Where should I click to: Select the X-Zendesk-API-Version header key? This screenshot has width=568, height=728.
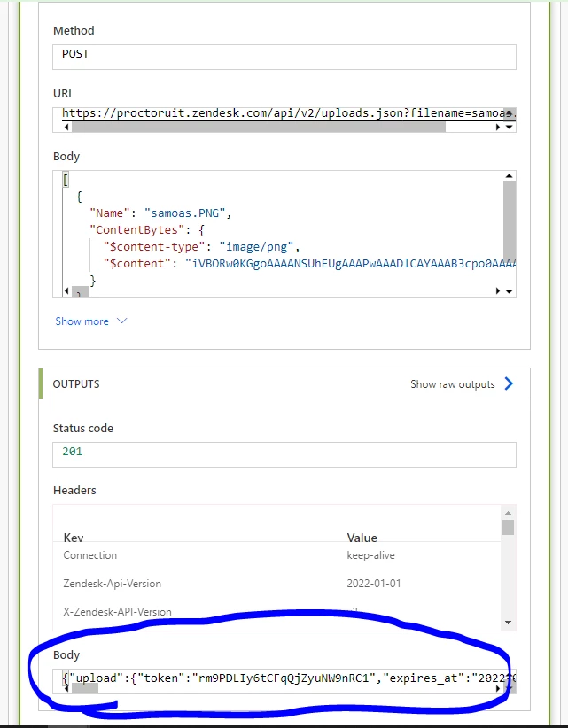(x=117, y=612)
